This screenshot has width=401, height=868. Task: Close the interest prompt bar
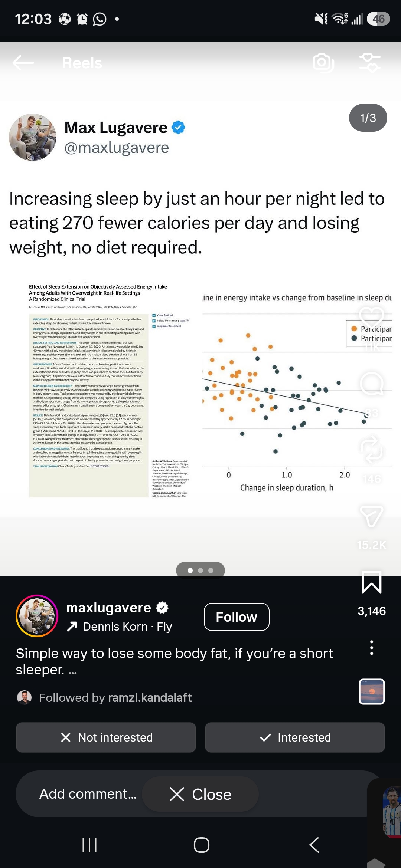[200, 794]
